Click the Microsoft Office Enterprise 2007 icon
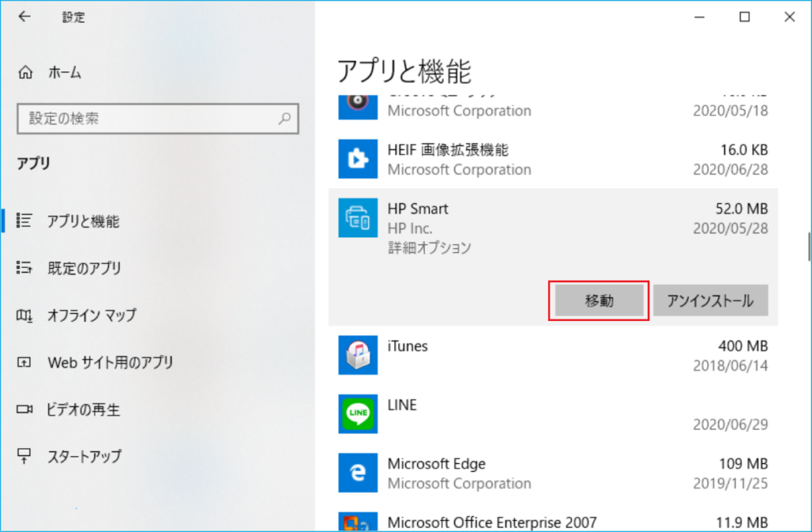Screen dimensions: 812x532 point(358,522)
